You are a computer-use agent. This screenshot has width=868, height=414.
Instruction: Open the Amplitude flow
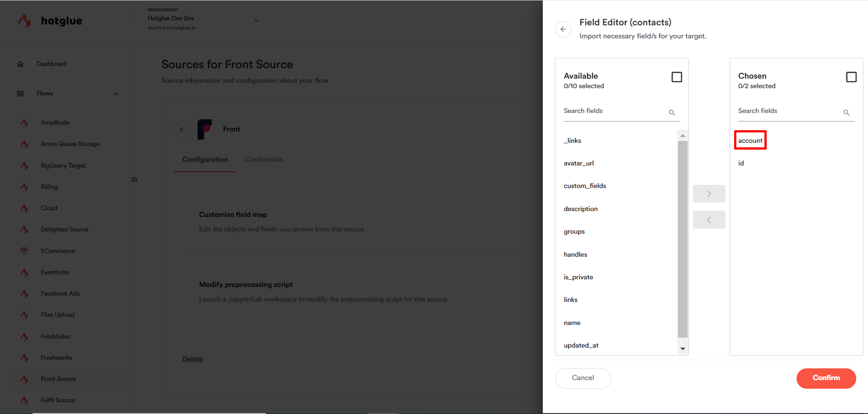(x=55, y=123)
